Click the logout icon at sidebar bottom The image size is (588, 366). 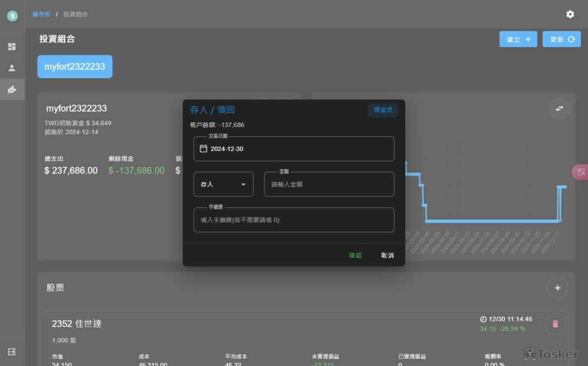click(12, 351)
